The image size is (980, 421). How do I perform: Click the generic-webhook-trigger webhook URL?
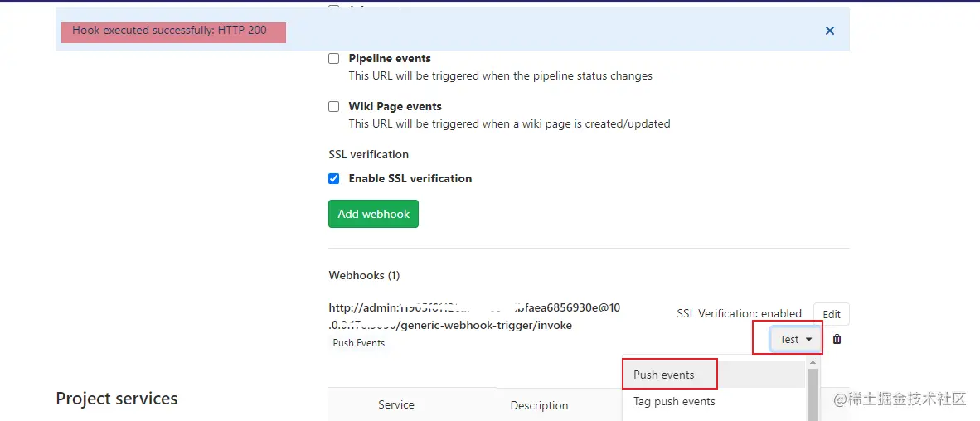473,317
